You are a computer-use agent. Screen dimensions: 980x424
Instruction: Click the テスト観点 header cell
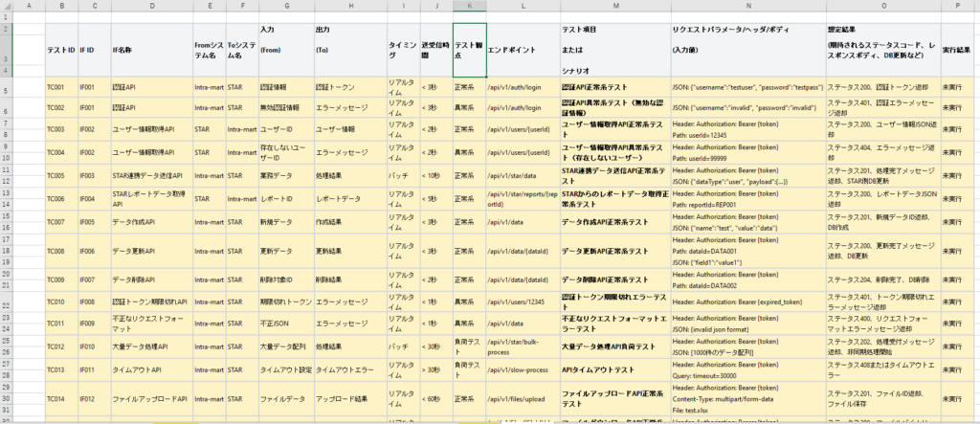coord(469,50)
